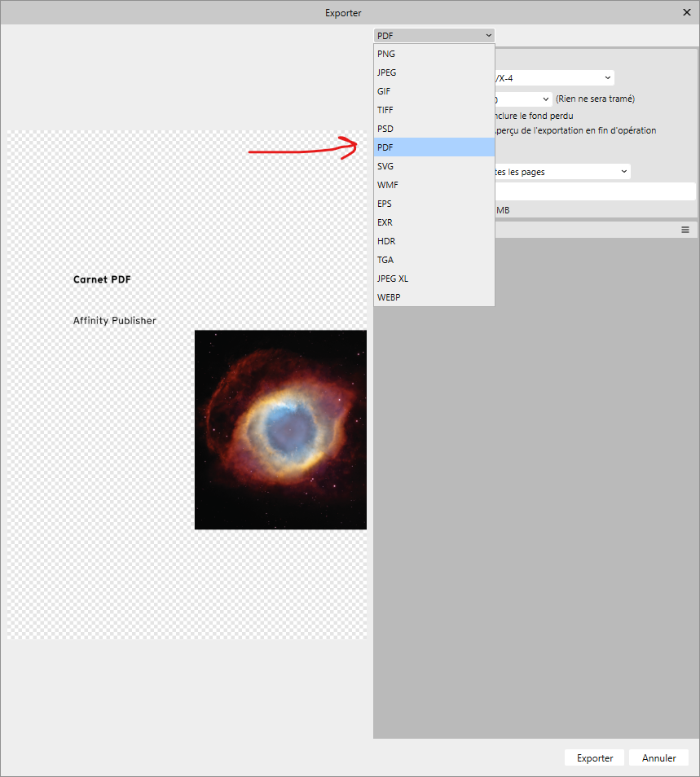Open the resolution dropdown next to tramé note
The height and width of the screenshot is (777, 700).
tap(523, 99)
